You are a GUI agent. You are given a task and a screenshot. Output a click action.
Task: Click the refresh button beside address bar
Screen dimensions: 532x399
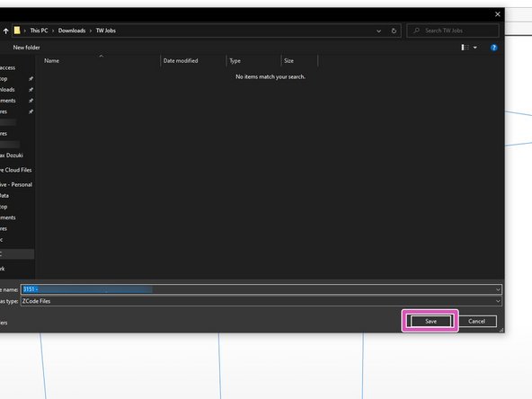(x=394, y=31)
